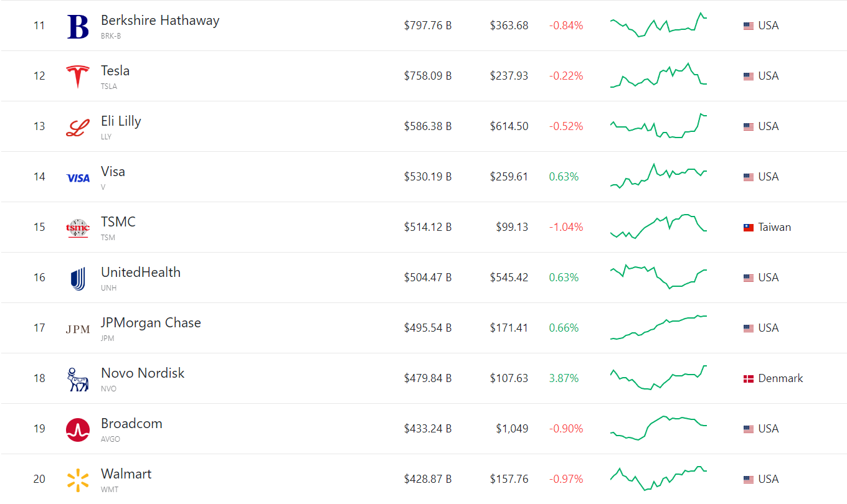Click the Taiwan flag icon
This screenshot has height=504, width=847.
pyautogui.click(x=748, y=227)
